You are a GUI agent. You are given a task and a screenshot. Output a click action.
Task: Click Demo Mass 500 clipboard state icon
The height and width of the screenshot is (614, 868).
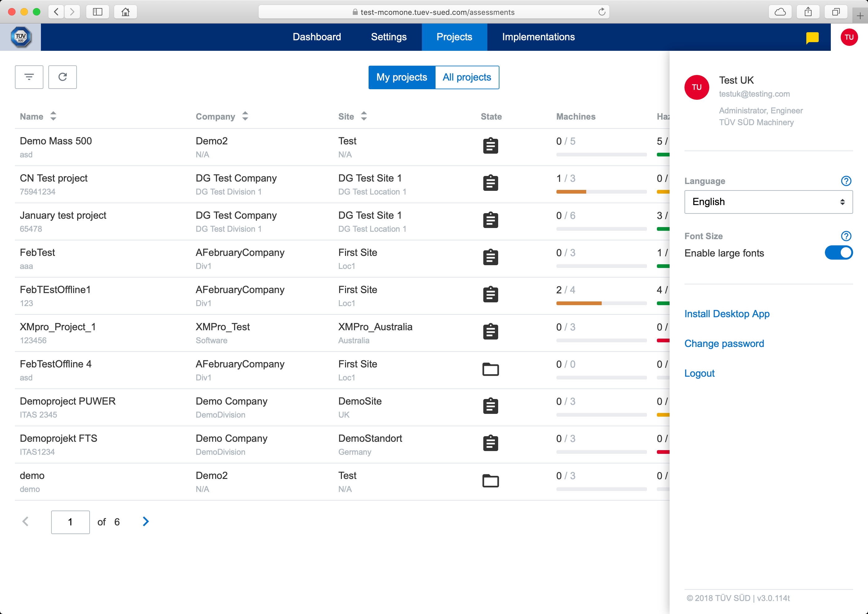coord(490,146)
